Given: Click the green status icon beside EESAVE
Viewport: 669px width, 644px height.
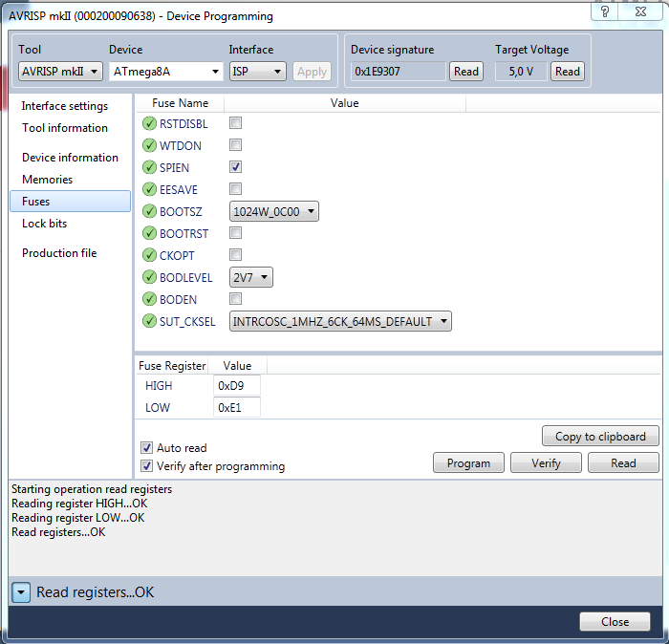Looking at the screenshot, I should (149, 189).
